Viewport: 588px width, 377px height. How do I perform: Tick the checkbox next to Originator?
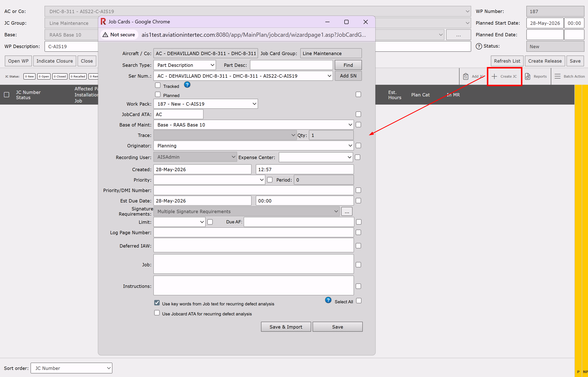358,146
